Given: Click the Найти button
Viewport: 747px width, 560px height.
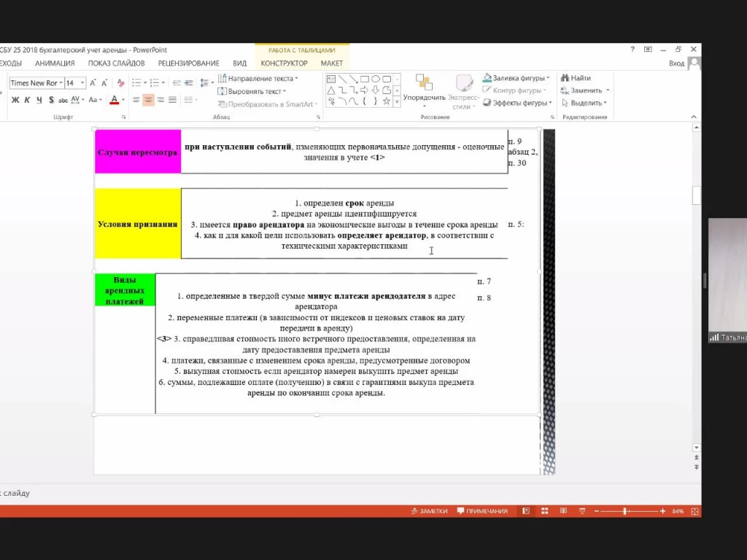Looking at the screenshot, I should click(576, 78).
